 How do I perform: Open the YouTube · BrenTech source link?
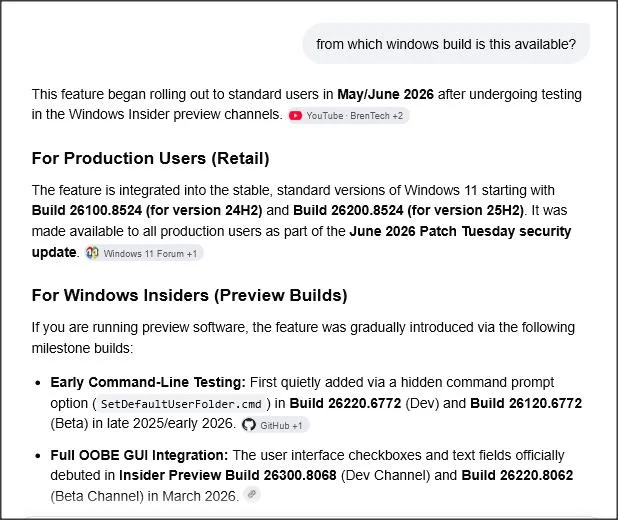(x=348, y=116)
